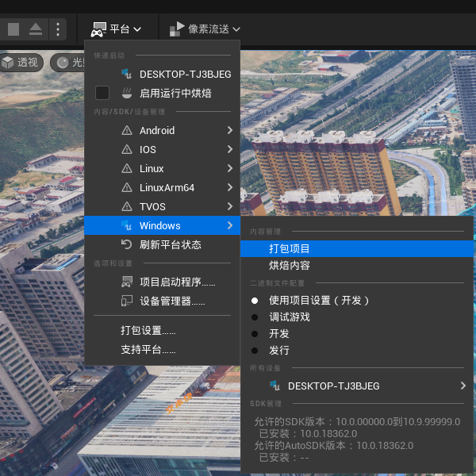
Task: Click the TVOS warning triangle icon
Action: click(x=127, y=206)
